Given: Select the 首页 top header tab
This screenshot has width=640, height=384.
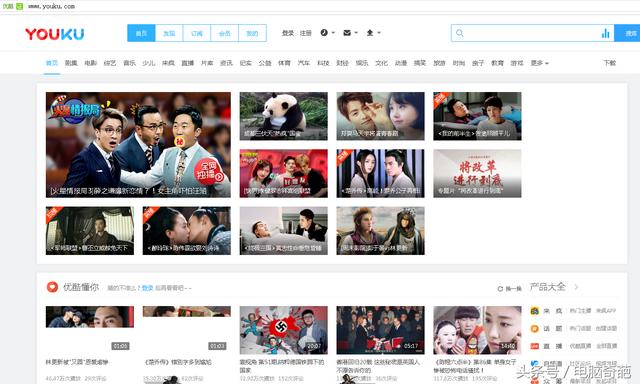Looking at the screenshot, I should tap(141, 33).
